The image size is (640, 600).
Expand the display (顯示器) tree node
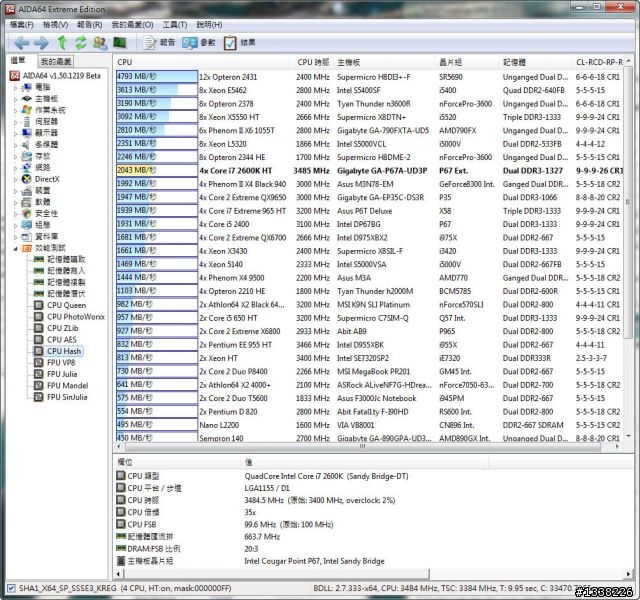tap(15, 133)
